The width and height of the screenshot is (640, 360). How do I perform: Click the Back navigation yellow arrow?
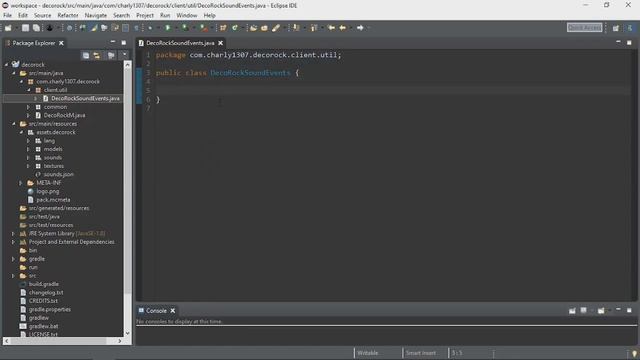(342, 28)
